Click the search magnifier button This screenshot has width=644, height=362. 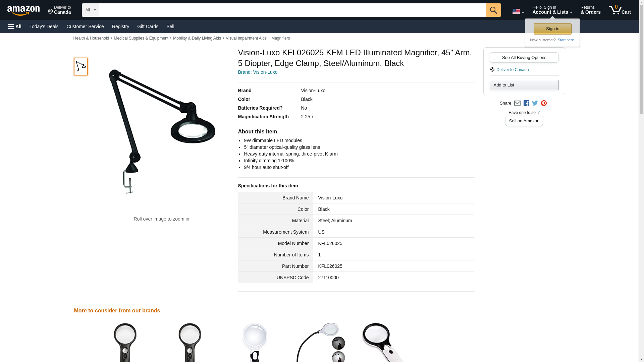pyautogui.click(x=493, y=10)
